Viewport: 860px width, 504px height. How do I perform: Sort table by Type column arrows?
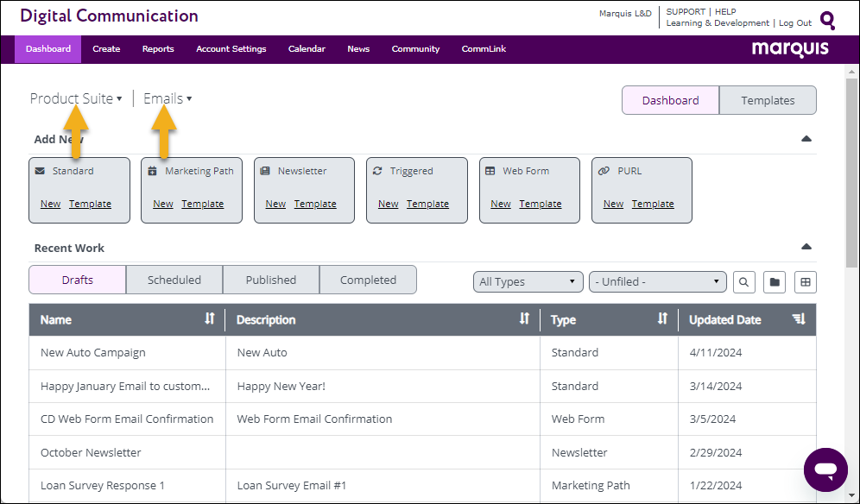662,319
